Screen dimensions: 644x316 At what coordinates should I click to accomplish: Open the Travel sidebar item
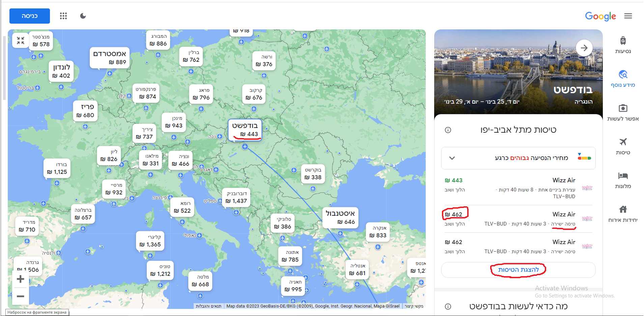pos(623,45)
